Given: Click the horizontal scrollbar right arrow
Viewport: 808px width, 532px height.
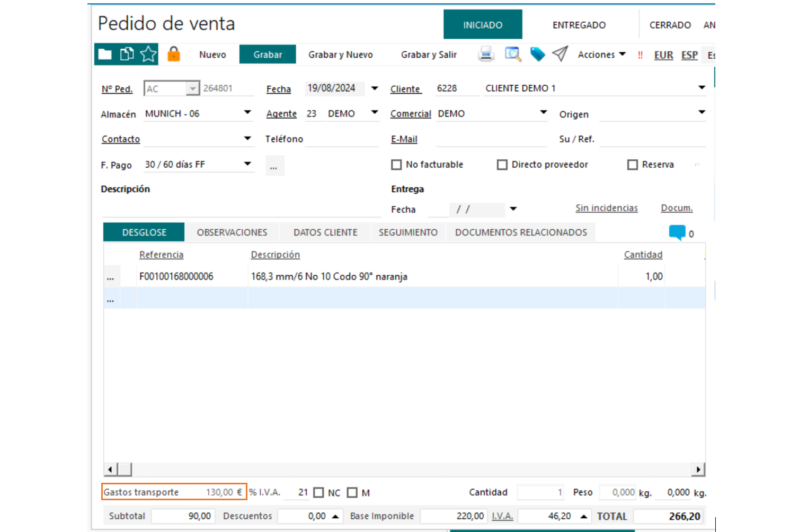Looking at the screenshot, I should (x=698, y=470).
